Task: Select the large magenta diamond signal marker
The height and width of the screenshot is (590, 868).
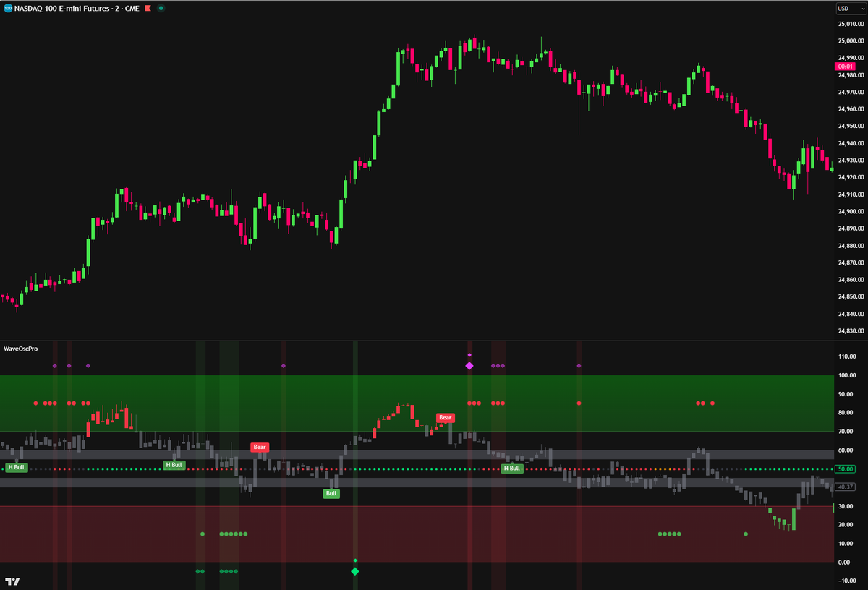Action: pyautogui.click(x=470, y=366)
